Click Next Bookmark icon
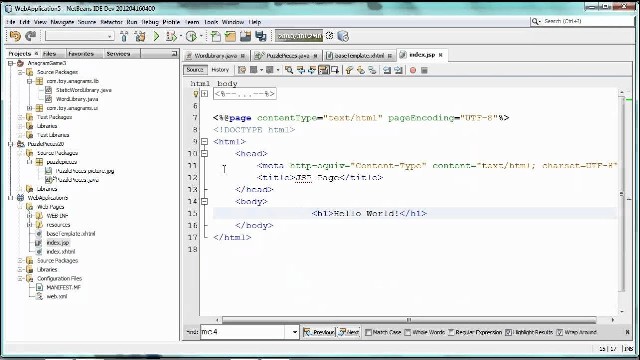640x360 pixels. tap(361, 70)
